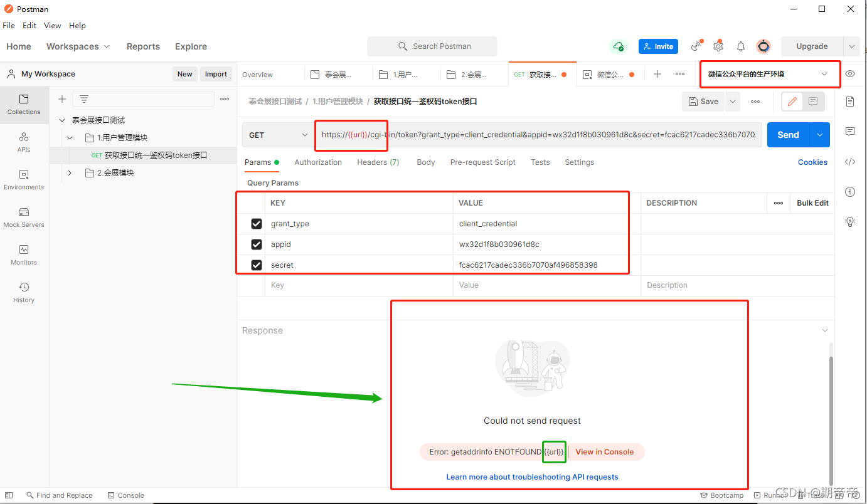Uncheck the appid parameter checkbox
Viewport: 867px width, 504px height.
(256, 244)
